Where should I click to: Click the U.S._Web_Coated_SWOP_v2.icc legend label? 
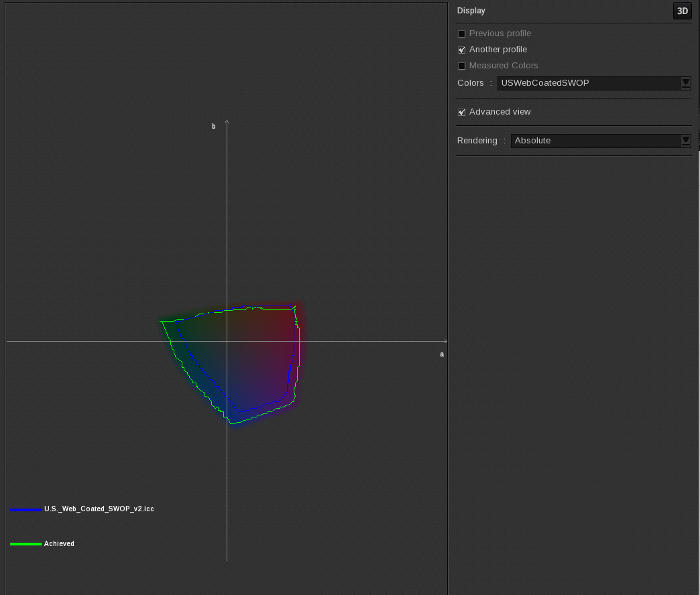[x=98, y=509]
